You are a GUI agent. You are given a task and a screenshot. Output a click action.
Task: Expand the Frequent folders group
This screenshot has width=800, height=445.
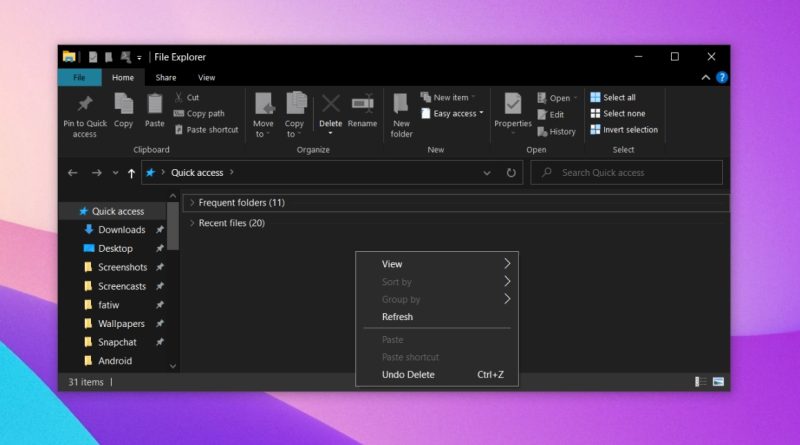tap(192, 203)
